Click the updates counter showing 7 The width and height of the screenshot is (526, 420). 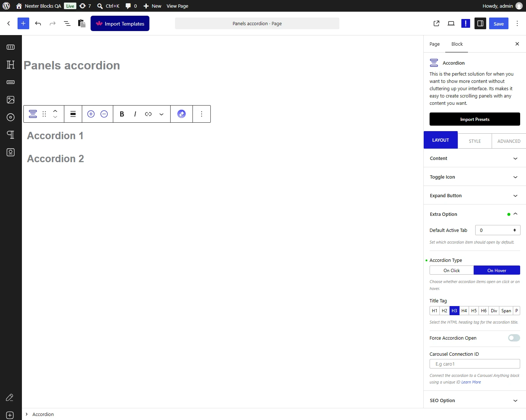(85, 6)
